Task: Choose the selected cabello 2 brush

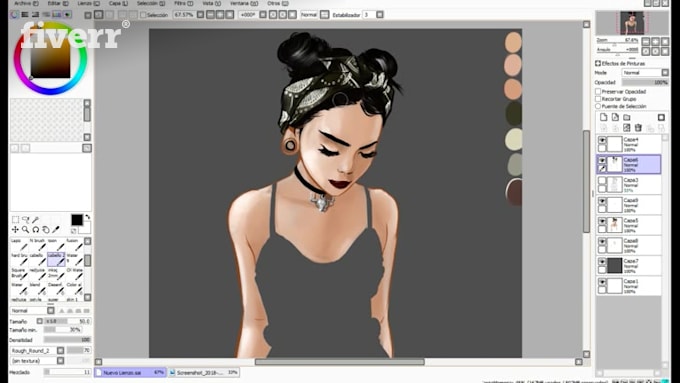Action: click(x=56, y=259)
